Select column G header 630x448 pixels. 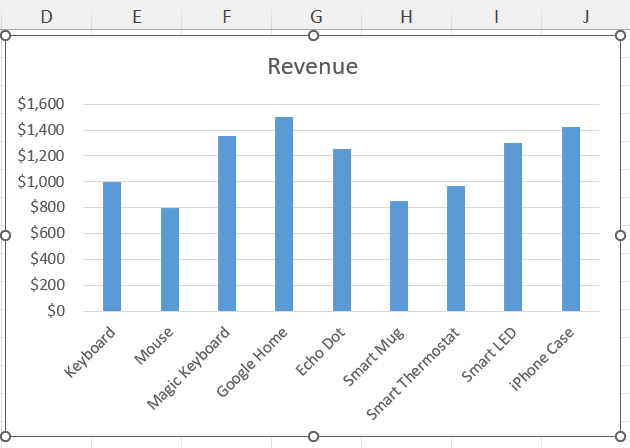tap(317, 16)
